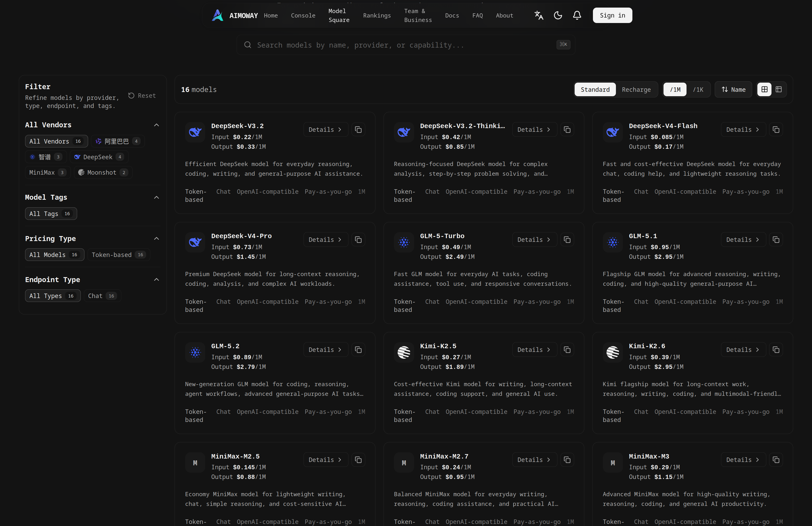Viewport: 812px width, 526px height.
Task: Open notifications bell
Action: click(577, 15)
